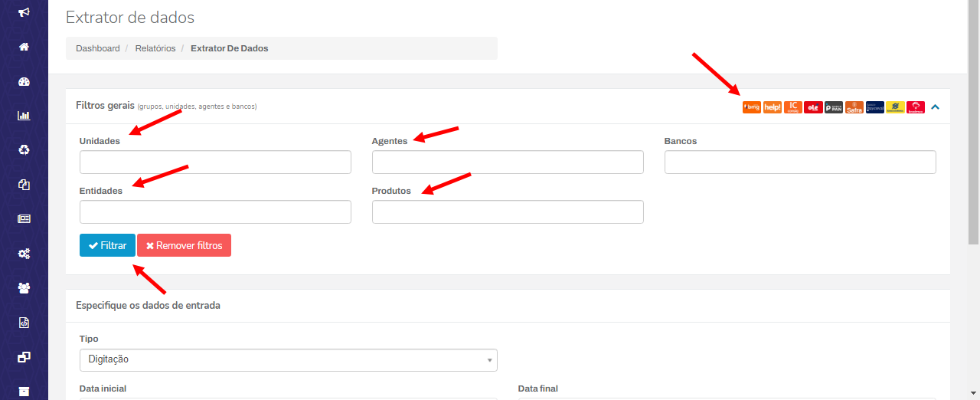Click the Bancos input field
Image resolution: width=980 pixels, height=400 pixels.
click(800, 162)
